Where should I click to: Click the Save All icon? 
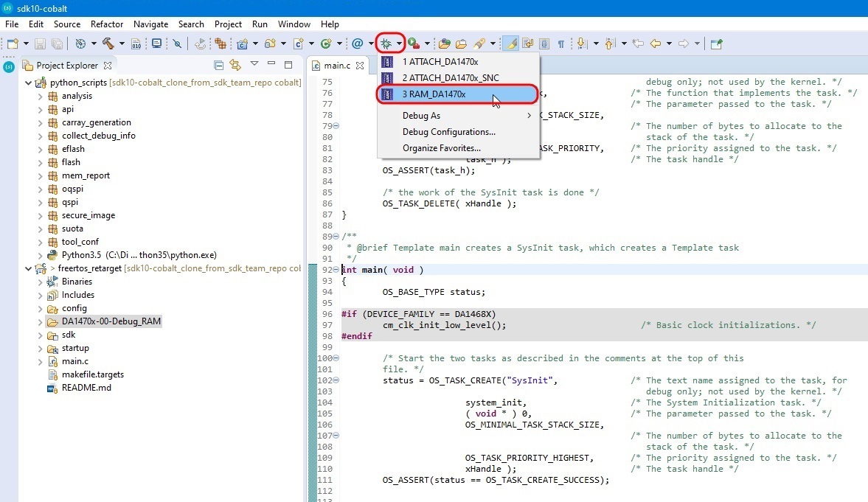pyautogui.click(x=57, y=43)
